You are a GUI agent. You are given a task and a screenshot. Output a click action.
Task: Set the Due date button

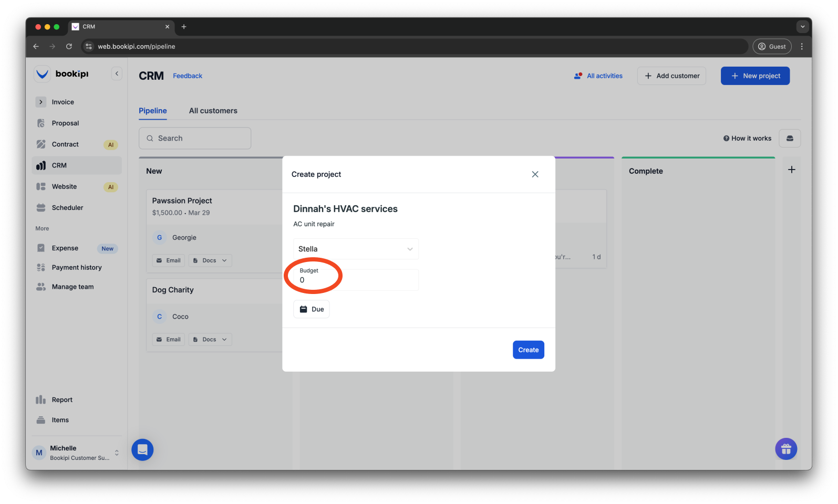(312, 309)
